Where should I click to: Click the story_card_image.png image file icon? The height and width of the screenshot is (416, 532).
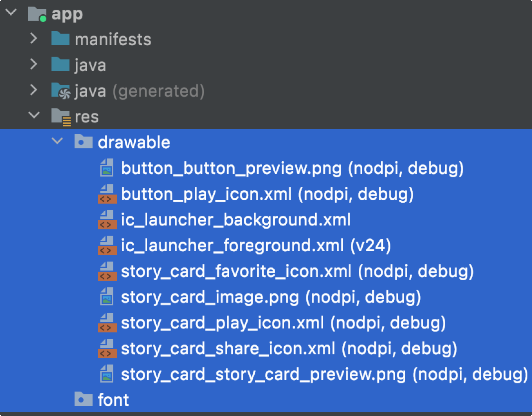point(107,296)
